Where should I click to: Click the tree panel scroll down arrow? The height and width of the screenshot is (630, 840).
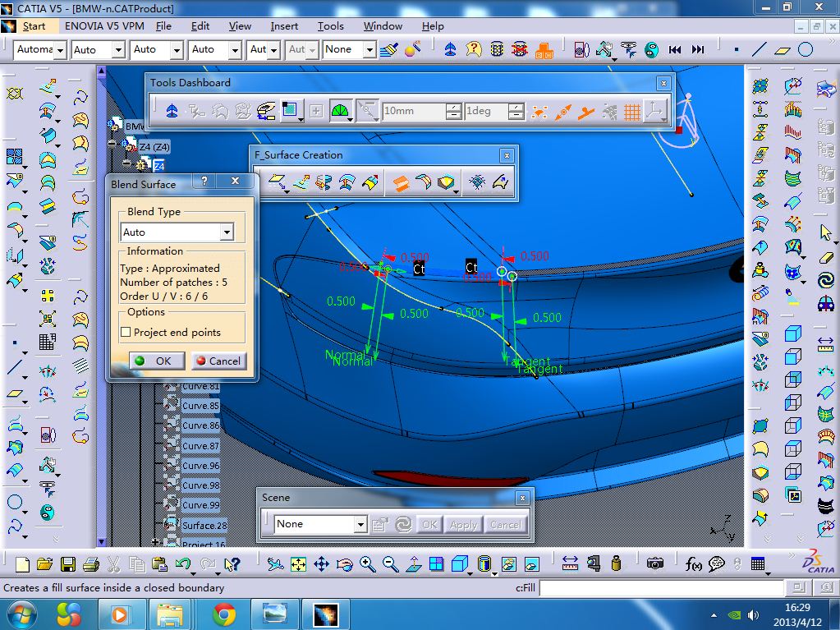[101, 542]
